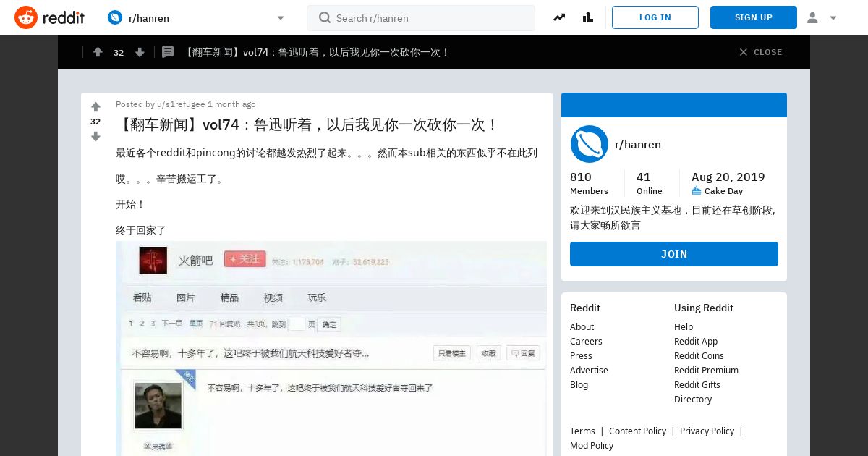The width and height of the screenshot is (868, 456).
Task: Upvote the post in the black header bar
Action: pos(98,52)
